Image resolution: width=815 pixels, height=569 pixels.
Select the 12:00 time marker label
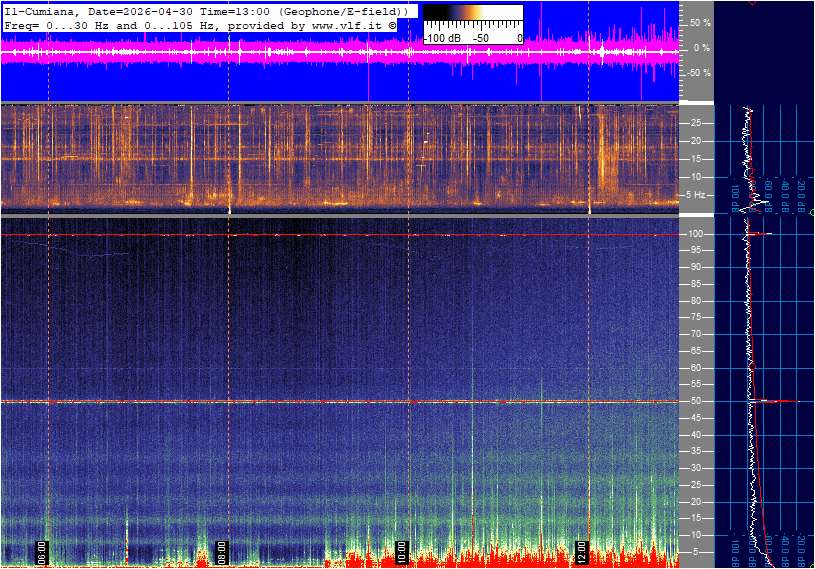(x=582, y=552)
